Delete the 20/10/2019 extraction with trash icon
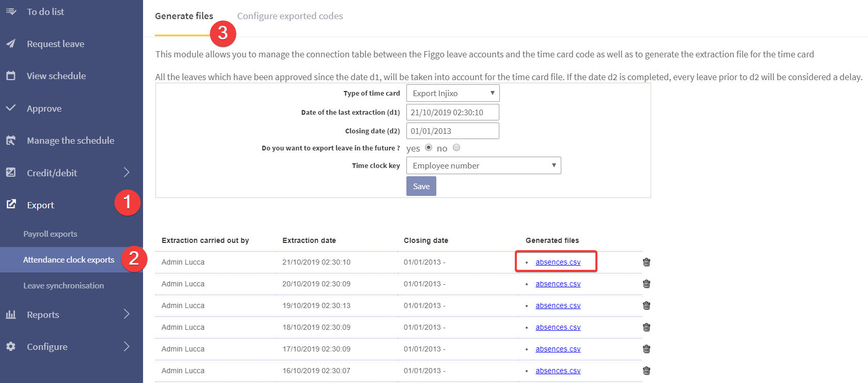 pyautogui.click(x=646, y=284)
